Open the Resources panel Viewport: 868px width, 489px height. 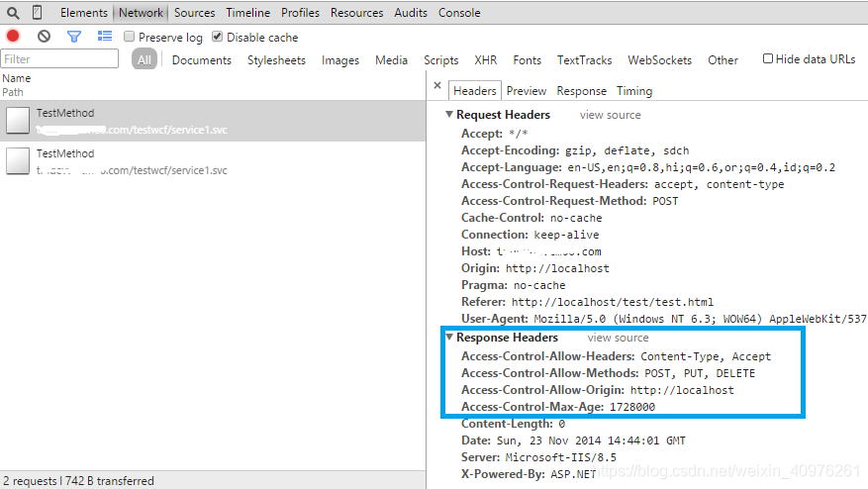[356, 12]
